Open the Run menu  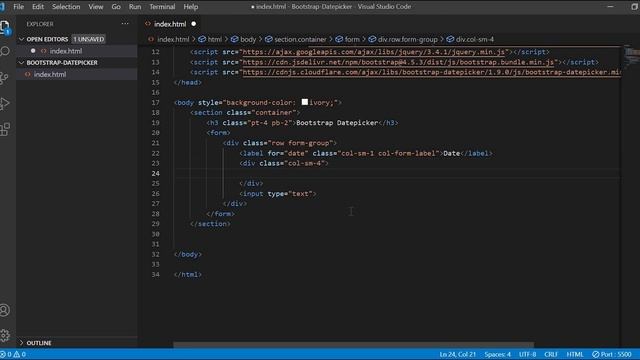(135, 7)
